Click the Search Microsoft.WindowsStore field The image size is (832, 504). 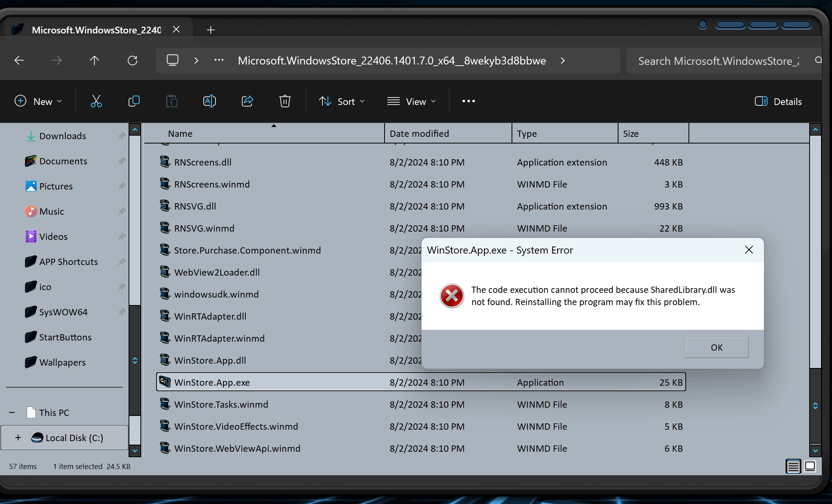[718, 61]
